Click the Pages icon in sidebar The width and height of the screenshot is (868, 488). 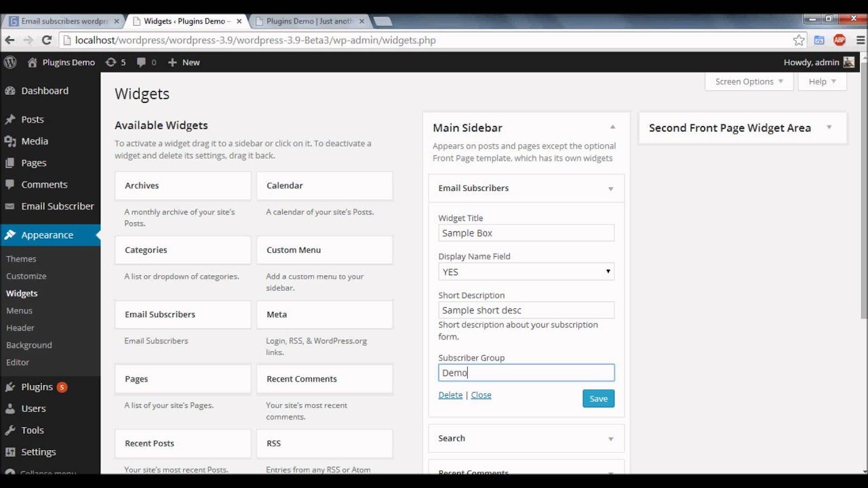(10, 163)
